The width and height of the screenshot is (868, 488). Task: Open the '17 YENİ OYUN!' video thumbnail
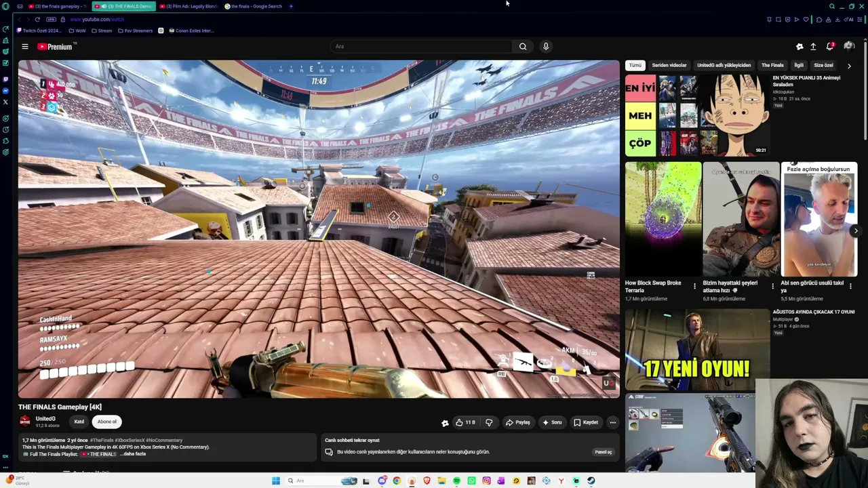pos(697,350)
